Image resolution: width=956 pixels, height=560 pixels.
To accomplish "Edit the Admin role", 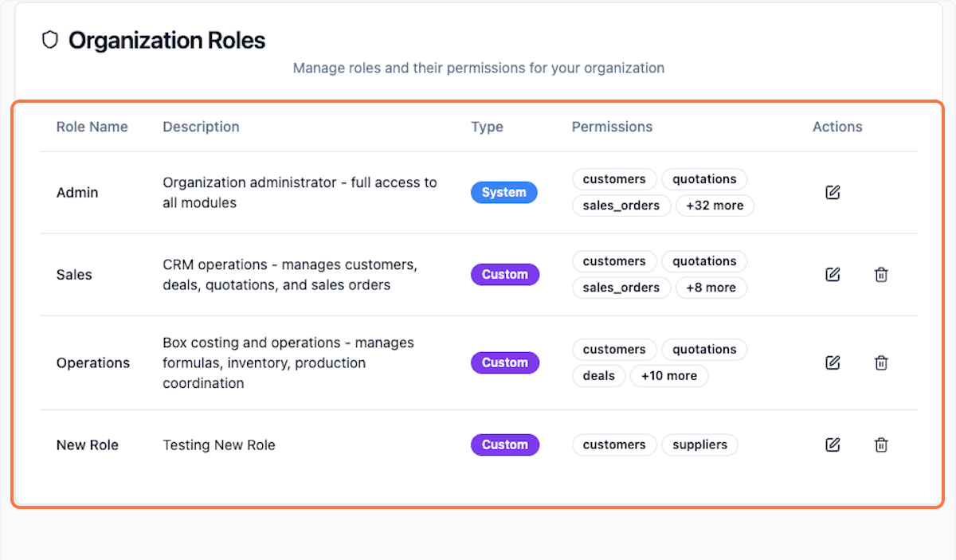I will point(833,192).
